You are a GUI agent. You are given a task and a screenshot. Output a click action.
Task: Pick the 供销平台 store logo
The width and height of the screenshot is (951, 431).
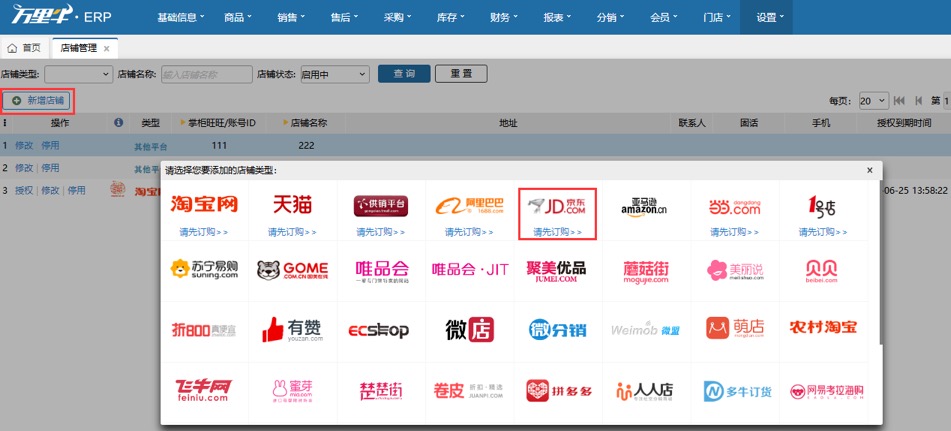click(381, 206)
